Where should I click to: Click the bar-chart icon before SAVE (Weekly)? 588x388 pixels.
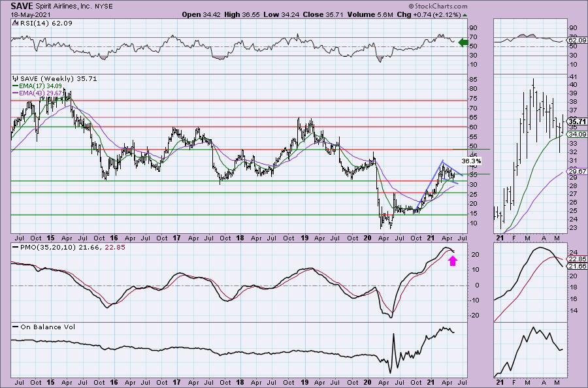[x=16, y=79]
